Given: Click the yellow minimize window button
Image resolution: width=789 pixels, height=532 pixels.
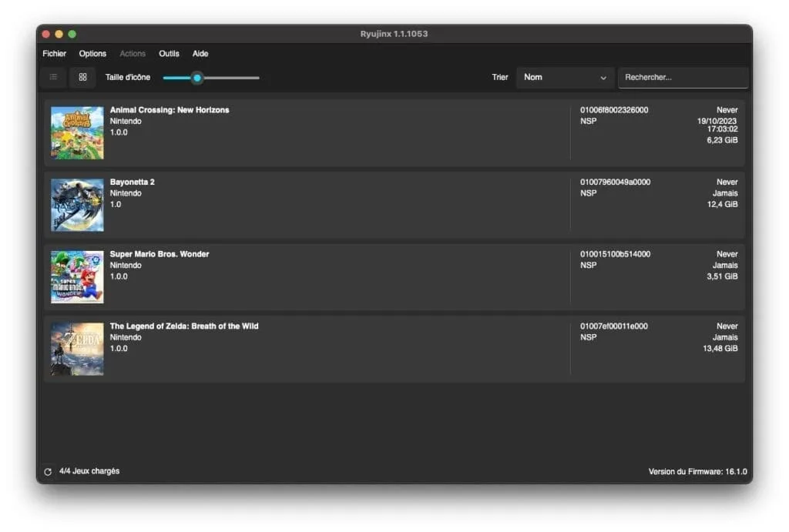Looking at the screenshot, I should pyautogui.click(x=59, y=34).
